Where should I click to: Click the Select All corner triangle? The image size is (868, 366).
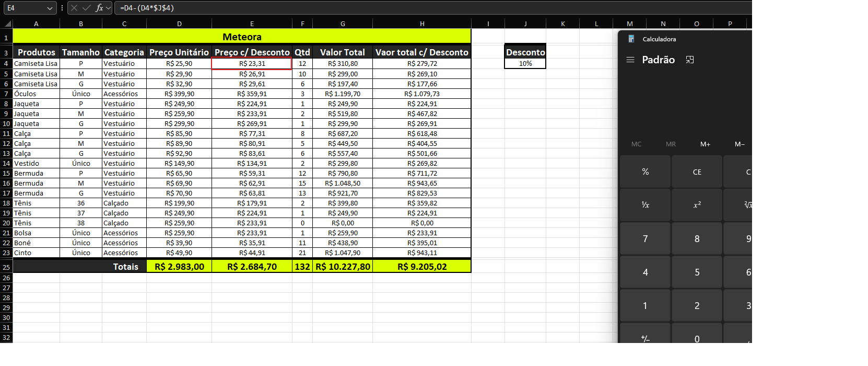(7, 24)
